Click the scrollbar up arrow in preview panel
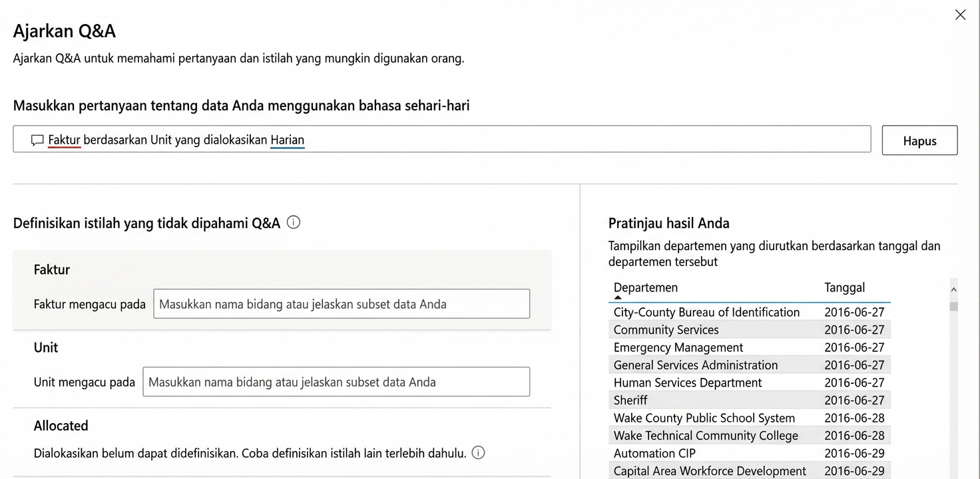 [954, 289]
